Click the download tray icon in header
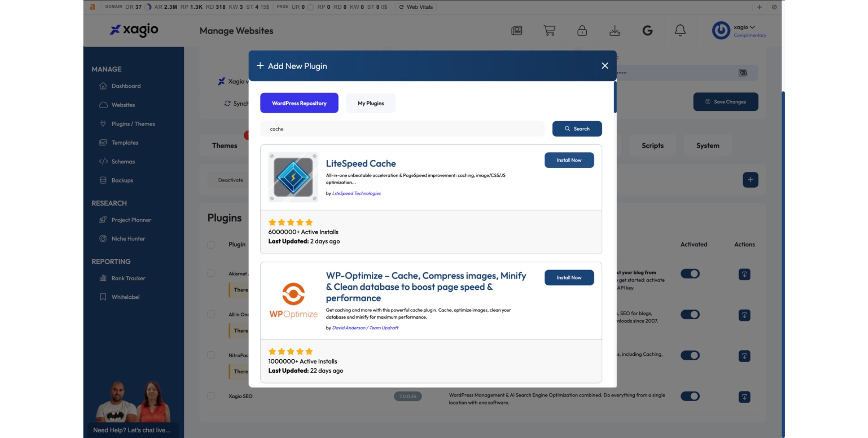This screenshot has width=868, height=438. pos(615,31)
